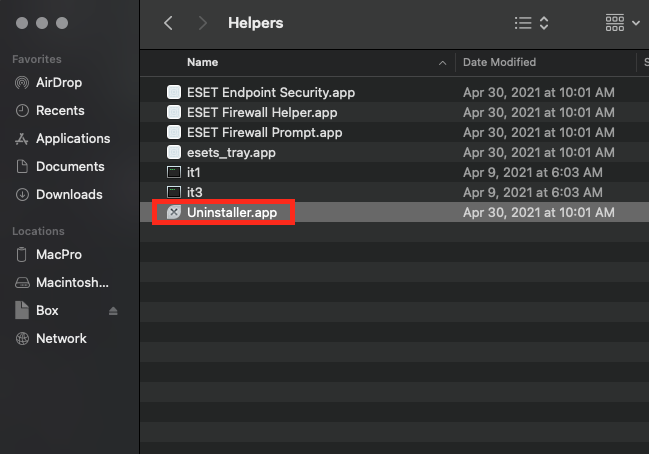Image resolution: width=649 pixels, height=454 pixels.
Task: Click the ESET Endpoint Security.app icon
Action: [x=174, y=92]
